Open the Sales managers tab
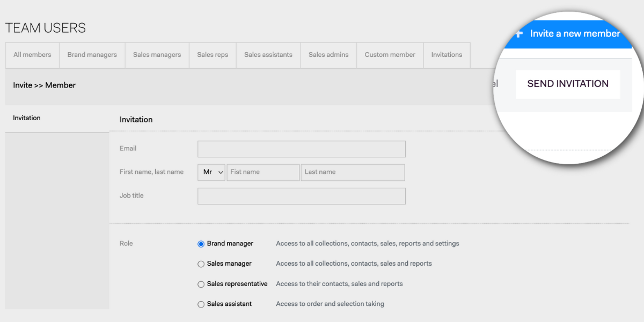This screenshot has width=644, height=322. pos(157,55)
